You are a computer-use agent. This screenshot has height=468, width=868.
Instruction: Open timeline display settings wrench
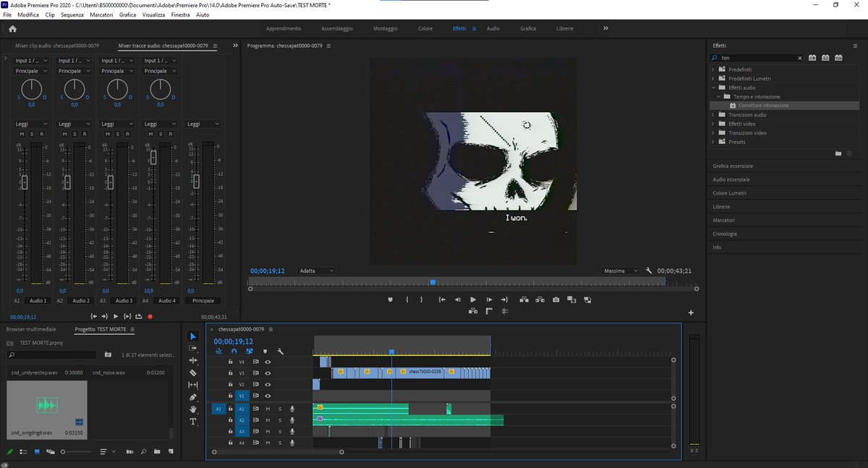280,352
